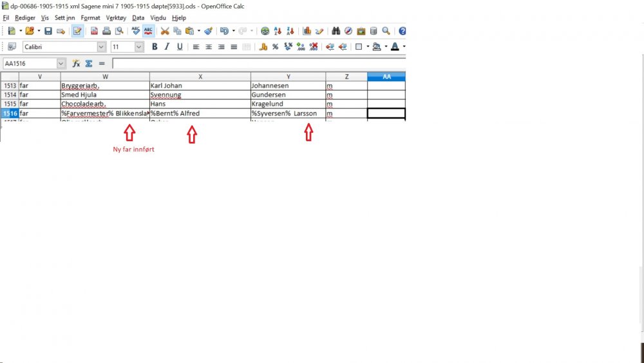Sort the column ascending A to Z
The height and width of the screenshot is (363, 644).
pyautogui.click(x=278, y=31)
